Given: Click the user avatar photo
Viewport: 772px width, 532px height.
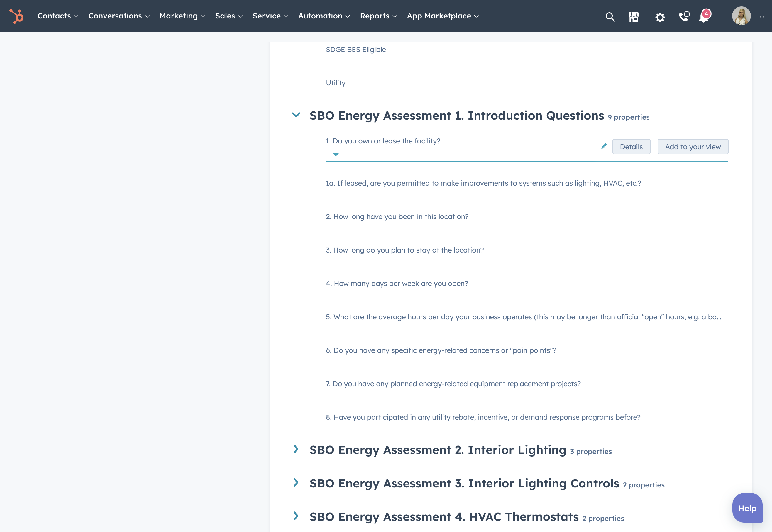Looking at the screenshot, I should 741,16.
